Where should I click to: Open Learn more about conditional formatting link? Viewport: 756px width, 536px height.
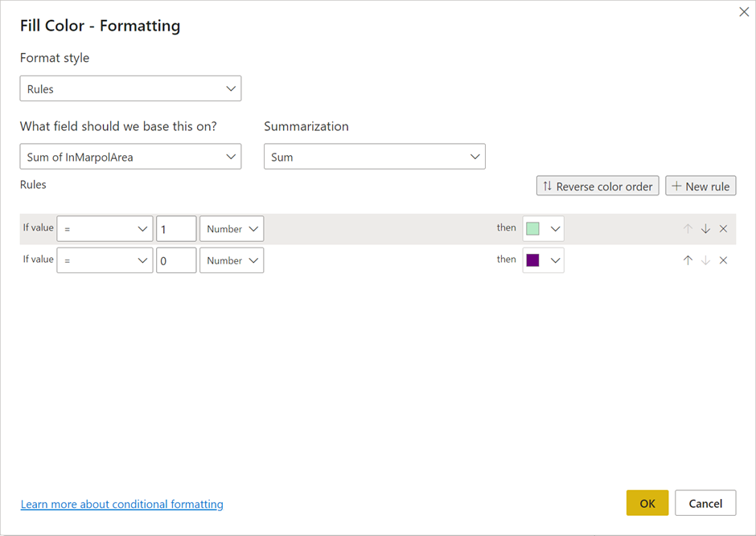(122, 504)
